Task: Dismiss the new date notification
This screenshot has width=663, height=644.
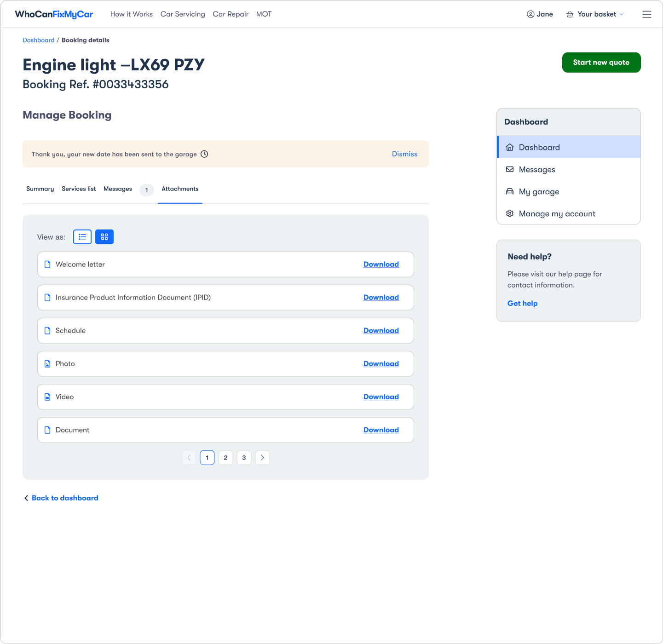Action: coord(404,154)
